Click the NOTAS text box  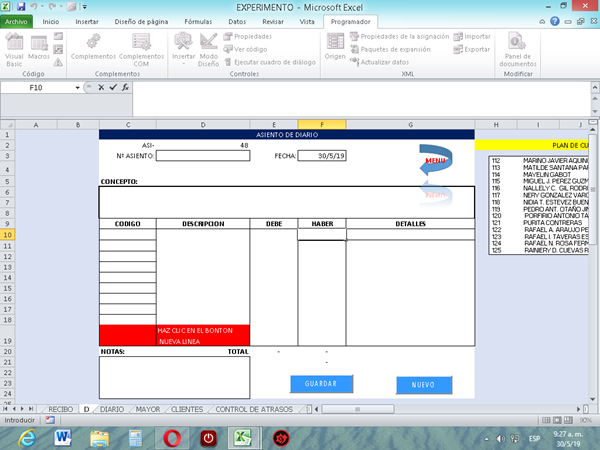click(174, 378)
